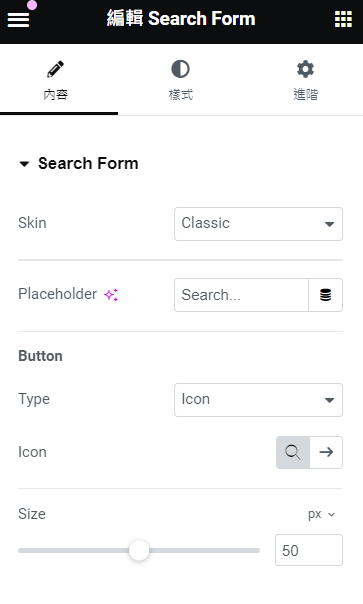Click the half-circle style icon
This screenshot has height=604, width=363.
(180, 69)
